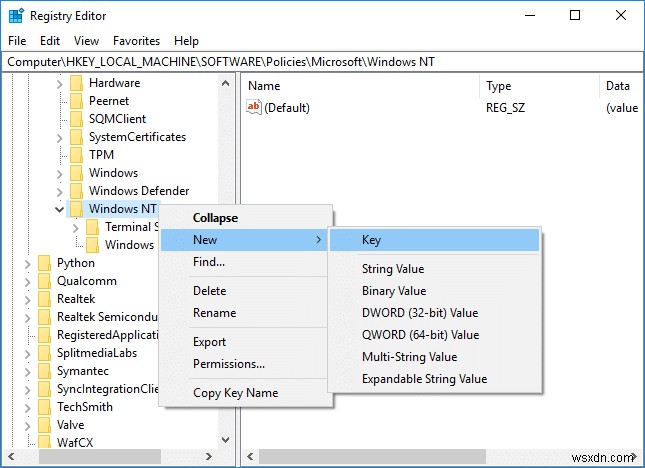Expand the Hardware key node
This screenshot has height=468, width=645.
pos(60,83)
